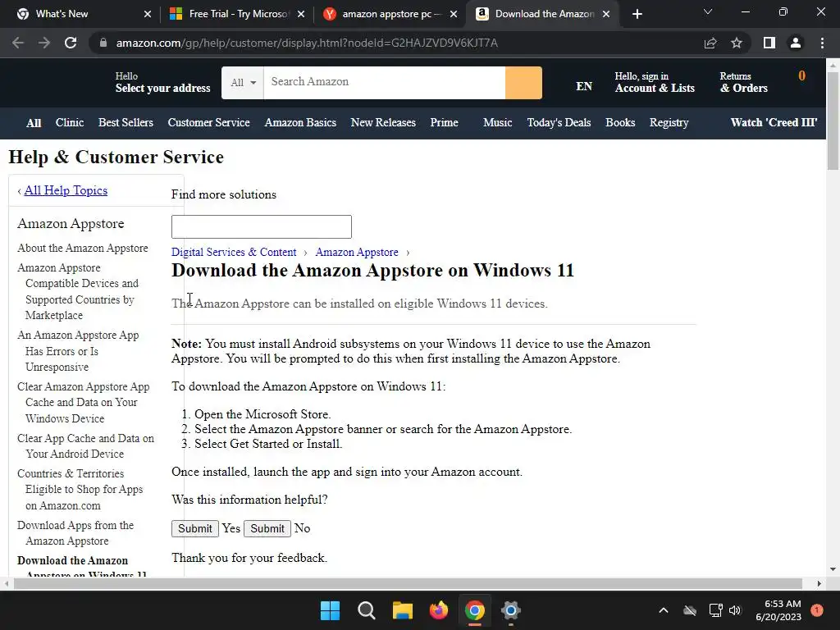This screenshot has height=630, width=840.
Task: Open Account & Lists menu
Action: [655, 83]
